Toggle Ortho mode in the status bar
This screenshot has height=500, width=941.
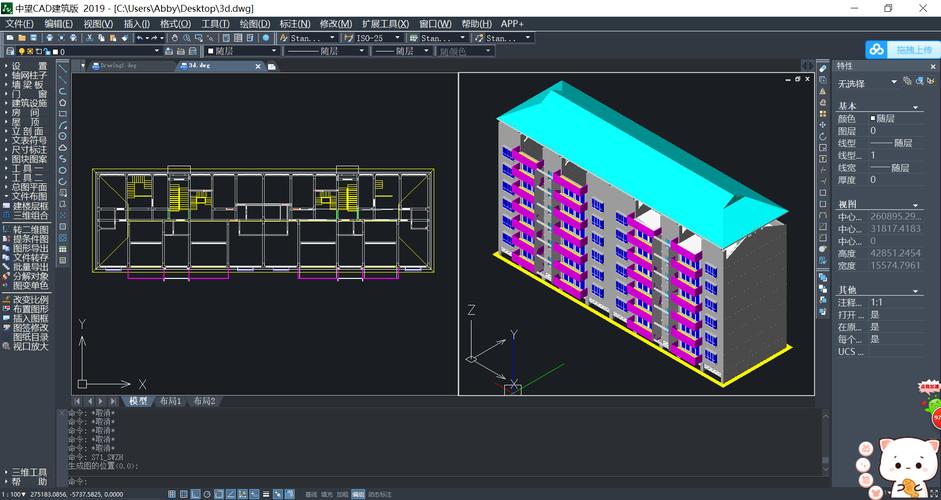click(x=196, y=494)
